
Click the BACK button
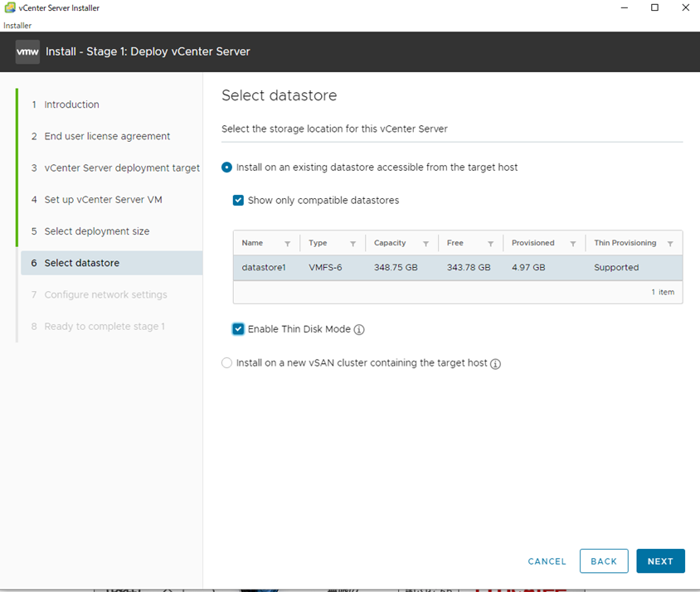click(604, 561)
